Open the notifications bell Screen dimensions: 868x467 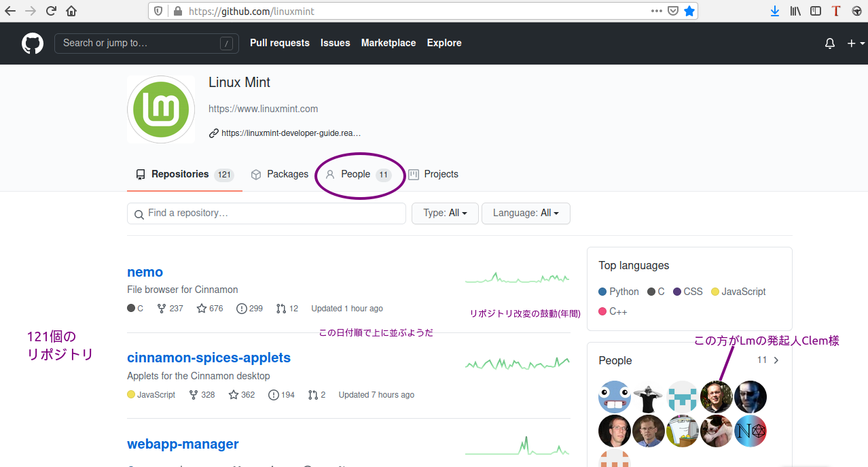pyautogui.click(x=829, y=43)
